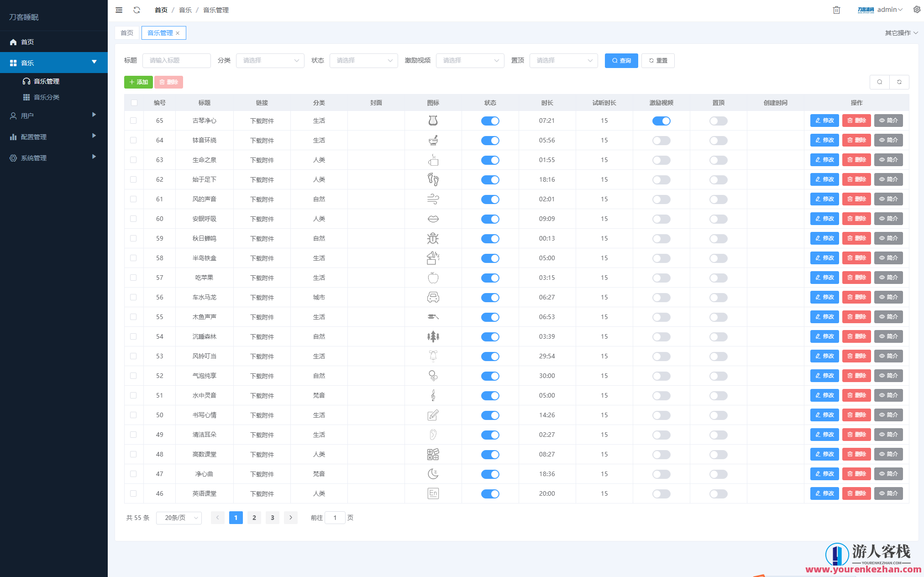The image size is (924, 577).
Task: Open the settings gear in top right
Action: pos(917,10)
